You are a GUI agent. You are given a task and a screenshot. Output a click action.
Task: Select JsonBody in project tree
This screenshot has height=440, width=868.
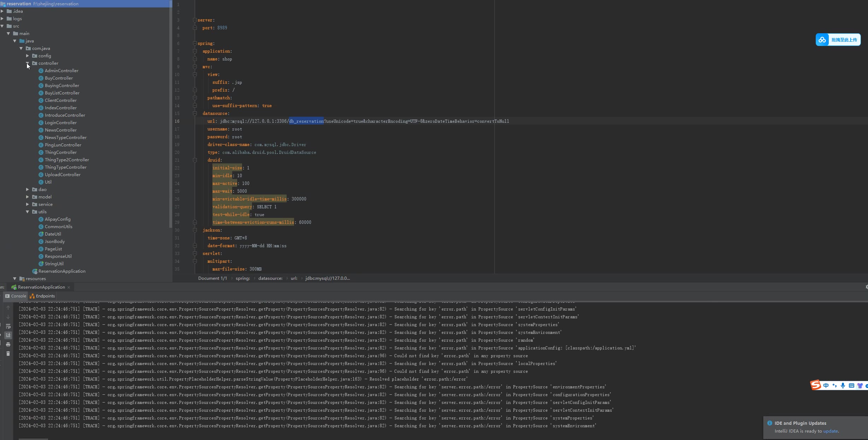click(54, 241)
